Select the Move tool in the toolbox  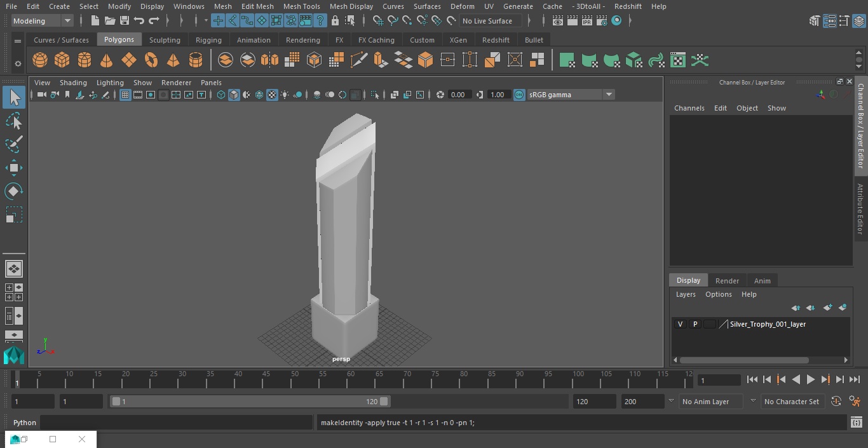click(x=13, y=168)
